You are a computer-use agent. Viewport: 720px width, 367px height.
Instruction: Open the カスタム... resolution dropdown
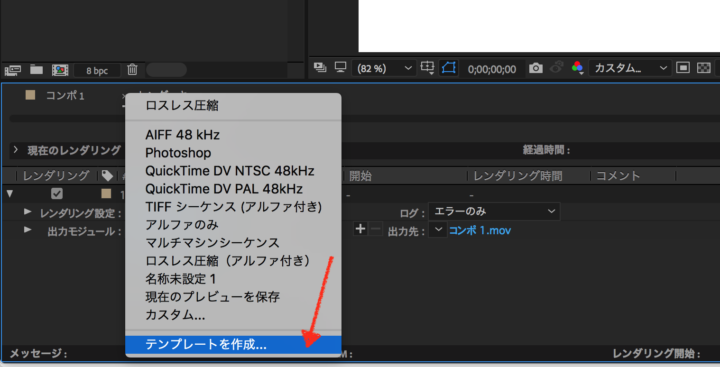(x=630, y=68)
